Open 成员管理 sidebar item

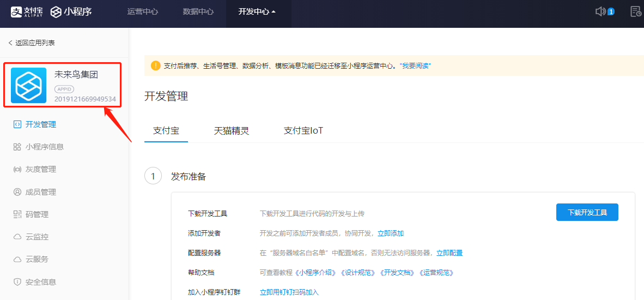point(40,192)
